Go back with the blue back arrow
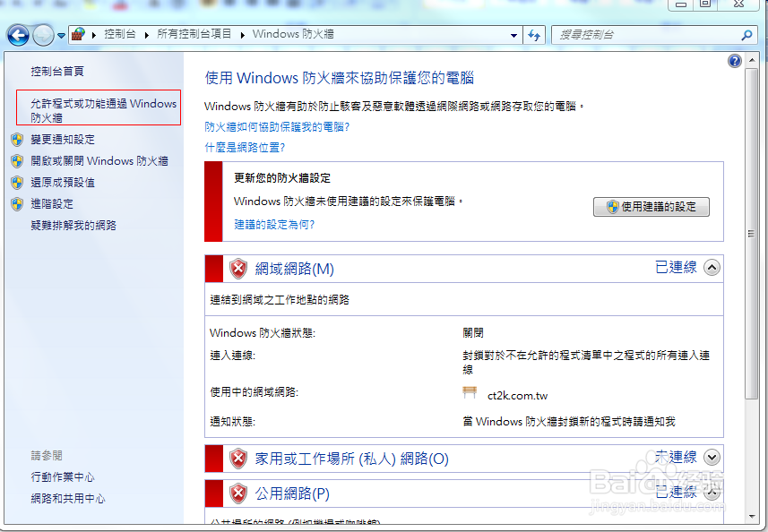The image size is (768, 532). coord(18,35)
